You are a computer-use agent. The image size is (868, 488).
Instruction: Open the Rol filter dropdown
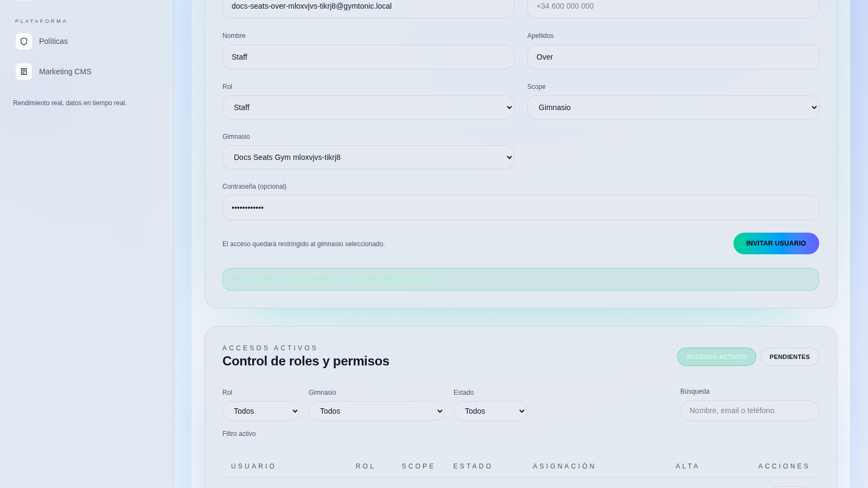click(261, 411)
